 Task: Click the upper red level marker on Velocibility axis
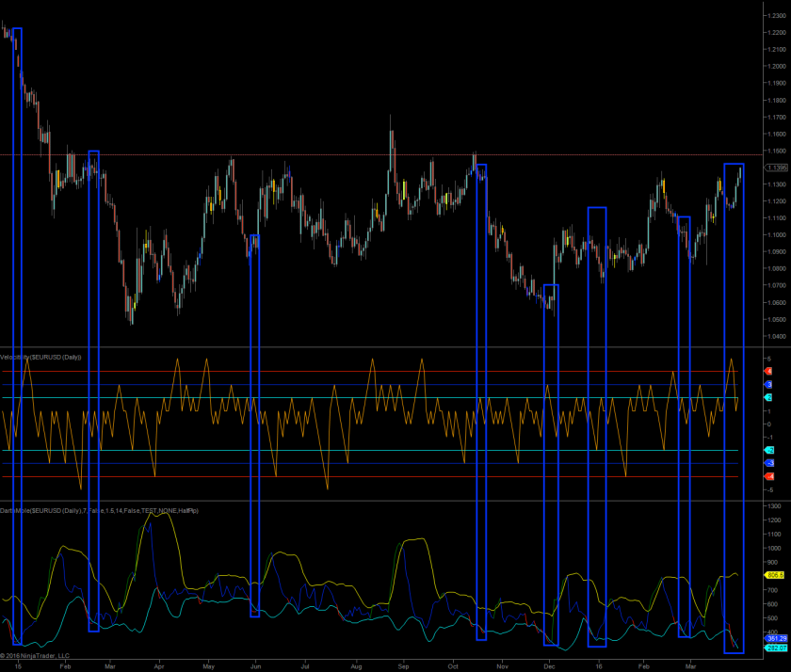768,372
